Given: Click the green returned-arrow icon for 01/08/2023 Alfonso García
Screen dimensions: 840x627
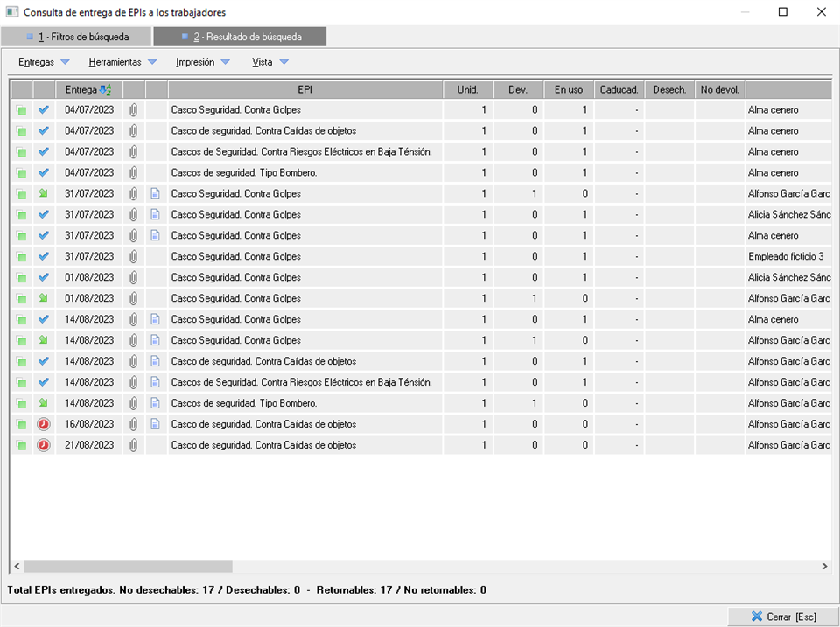Looking at the screenshot, I should point(44,298).
